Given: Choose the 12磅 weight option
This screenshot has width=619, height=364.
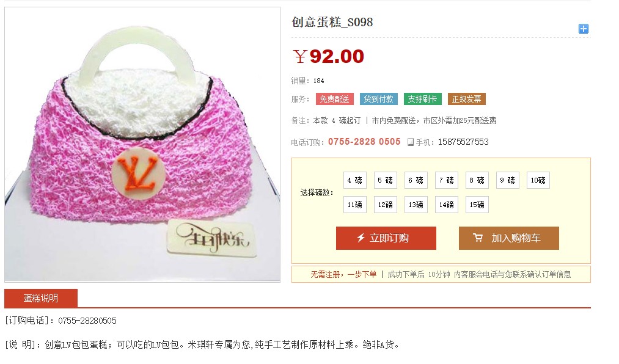Looking at the screenshot, I should (x=386, y=205).
